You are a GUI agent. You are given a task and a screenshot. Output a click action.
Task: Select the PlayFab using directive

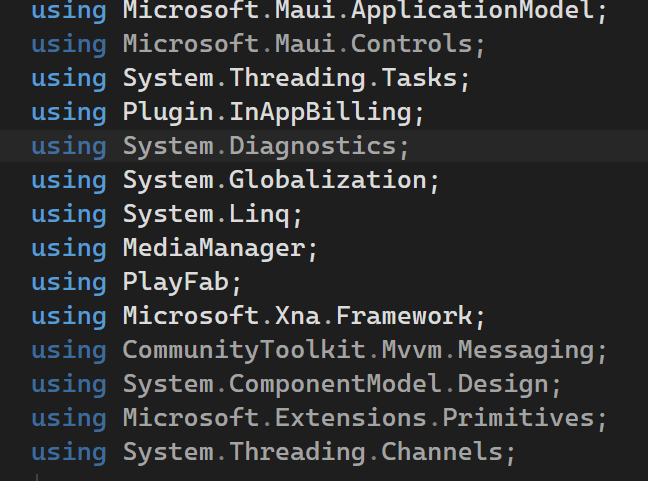point(136,282)
